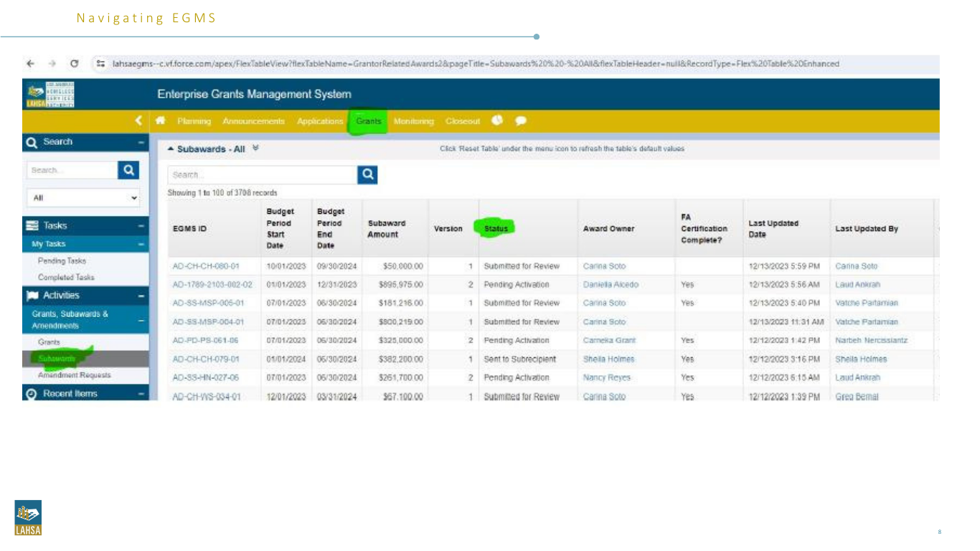The height and width of the screenshot is (551, 980).
Task: Click the sidebar search magnifier button
Action: coord(128,170)
